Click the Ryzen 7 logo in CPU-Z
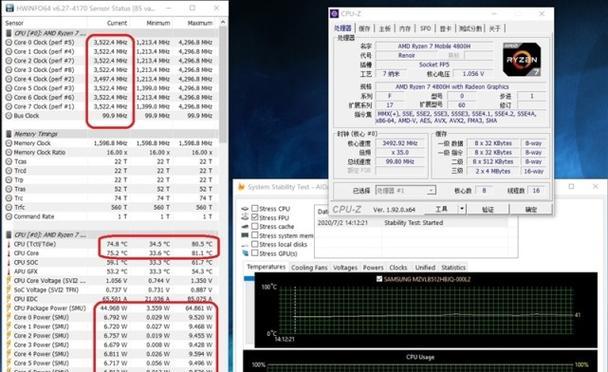This screenshot has width=608, height=372. 522,60
